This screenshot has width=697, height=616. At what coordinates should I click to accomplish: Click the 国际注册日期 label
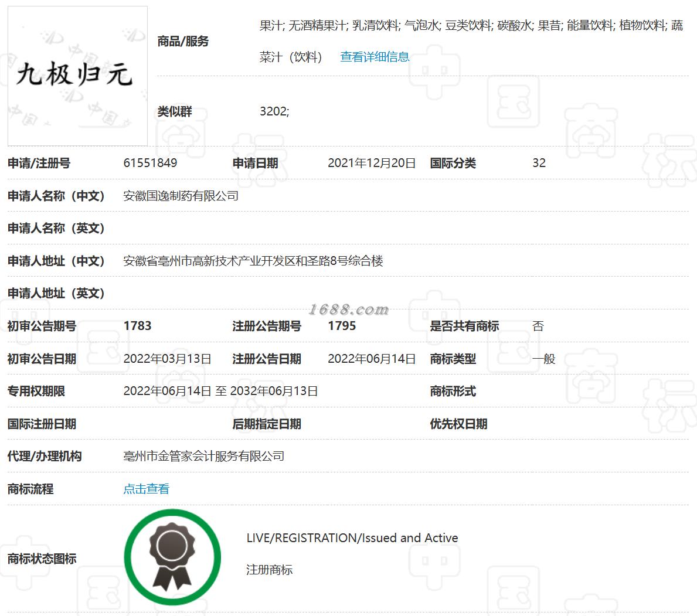[42, 424]
